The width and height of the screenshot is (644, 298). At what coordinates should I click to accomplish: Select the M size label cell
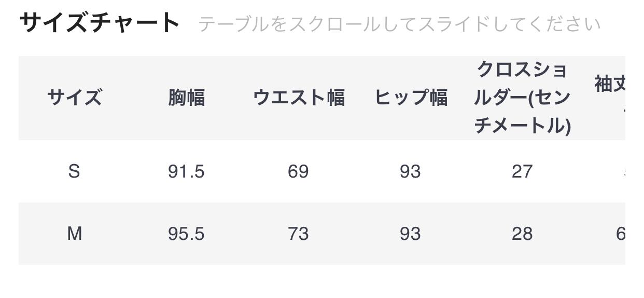tap(74, 234)
